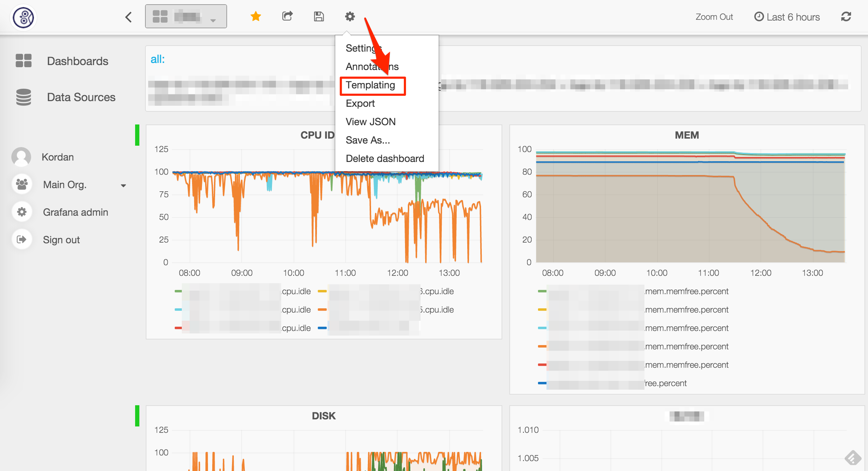Collapse the sidebar with back chevron
The image size is (868, 471).
tap(129, 17)
